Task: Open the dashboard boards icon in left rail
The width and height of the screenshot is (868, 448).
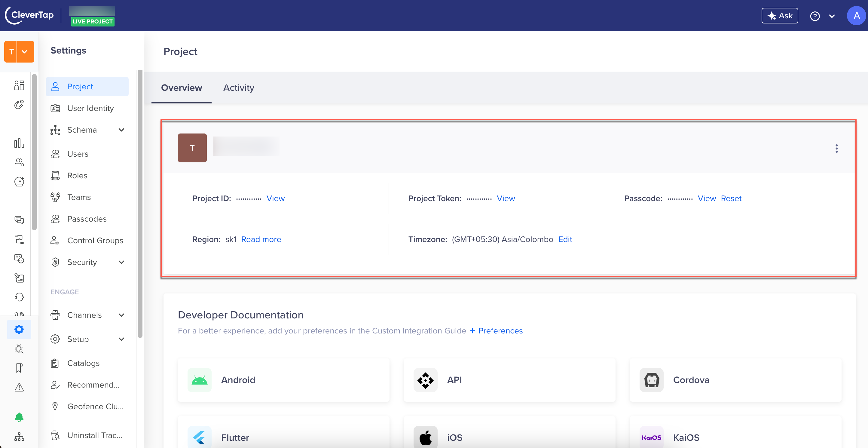Action: pyautogui.click(x=19, y=86)
